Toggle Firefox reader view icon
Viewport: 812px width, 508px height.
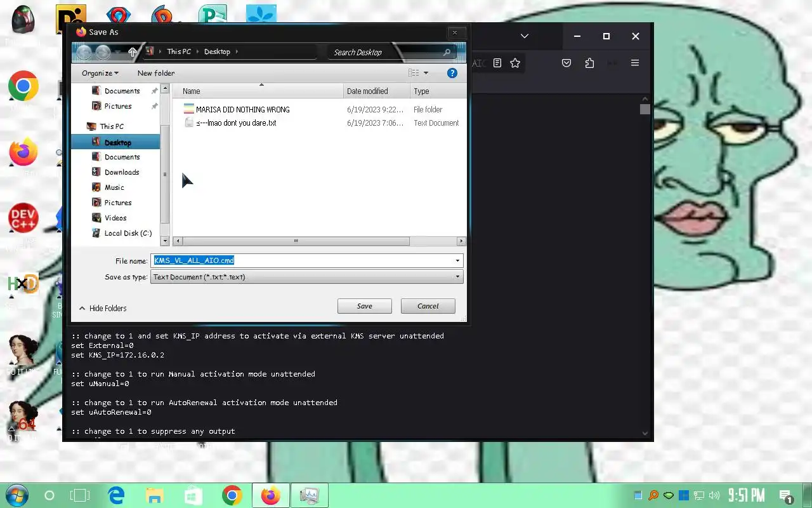pos(497,63)
